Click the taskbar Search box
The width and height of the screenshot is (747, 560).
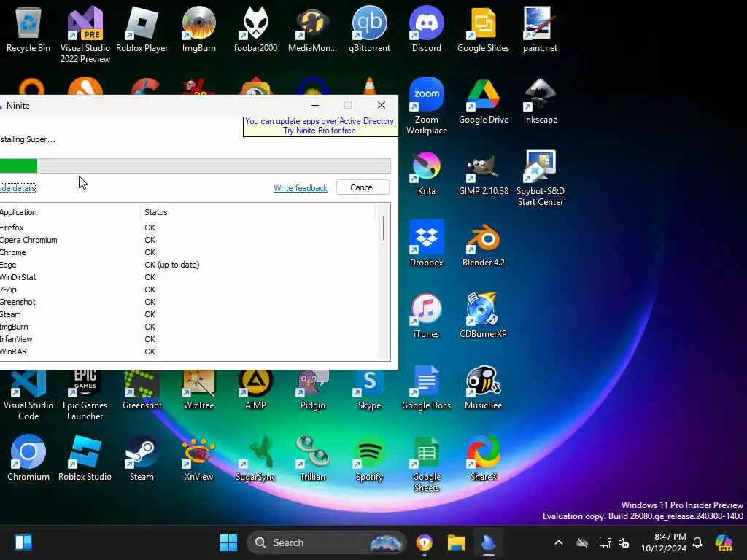(x=326, y=542)
